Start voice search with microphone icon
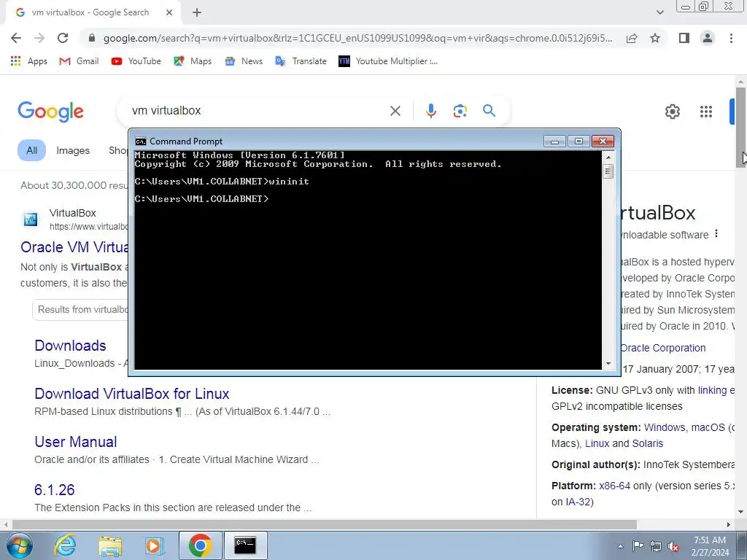Viewport: 747px width, 560px height. coord(430,111)
